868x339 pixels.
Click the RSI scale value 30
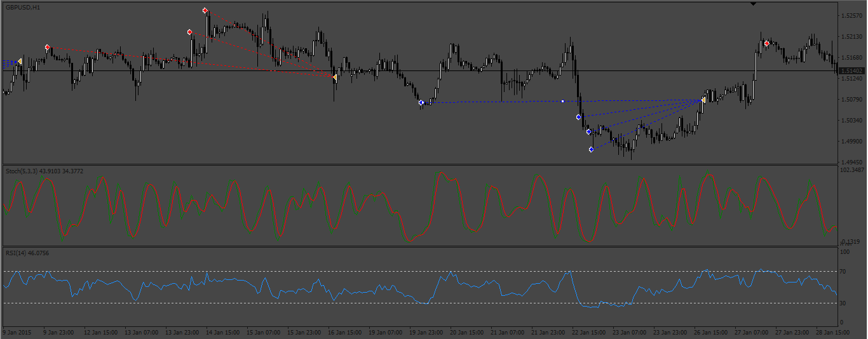click(x=843, y=303)
